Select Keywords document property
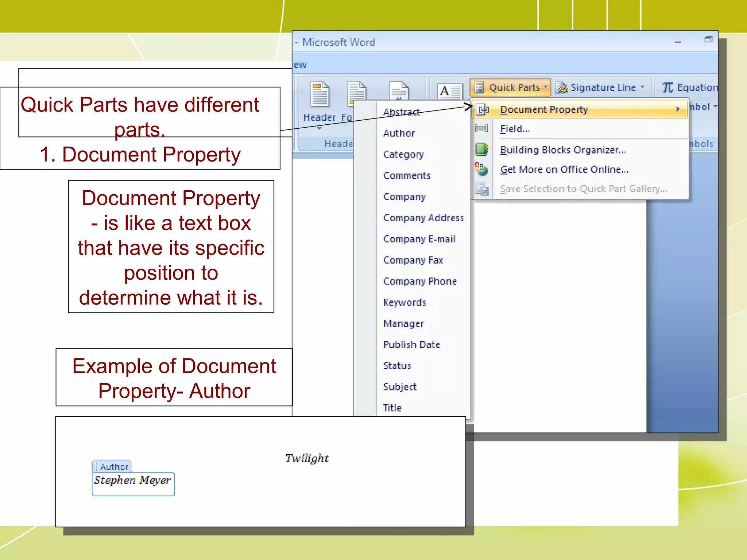This screenshot has width=747, height=560. (405, 302)
